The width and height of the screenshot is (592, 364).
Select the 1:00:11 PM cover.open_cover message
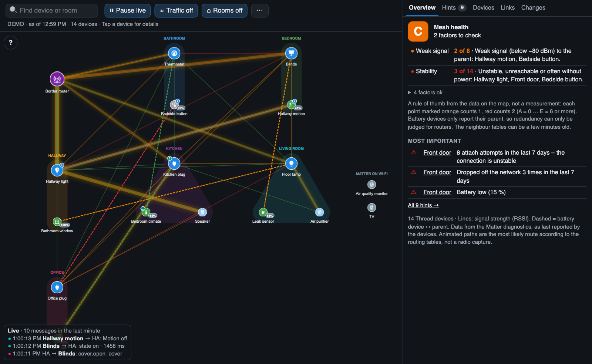point(65,354)
